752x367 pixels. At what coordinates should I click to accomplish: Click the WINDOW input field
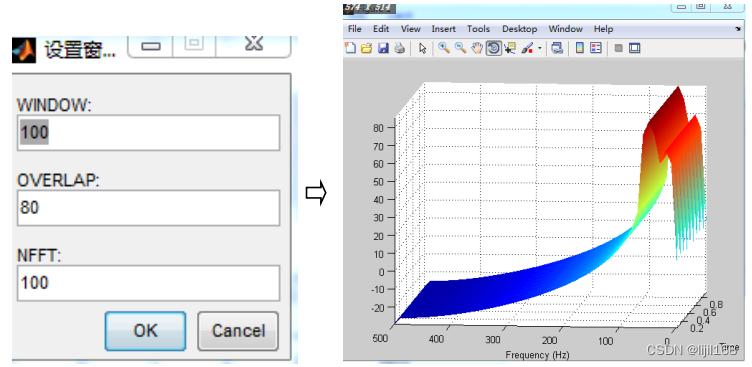pyautogui.click(x=148, y=132)
